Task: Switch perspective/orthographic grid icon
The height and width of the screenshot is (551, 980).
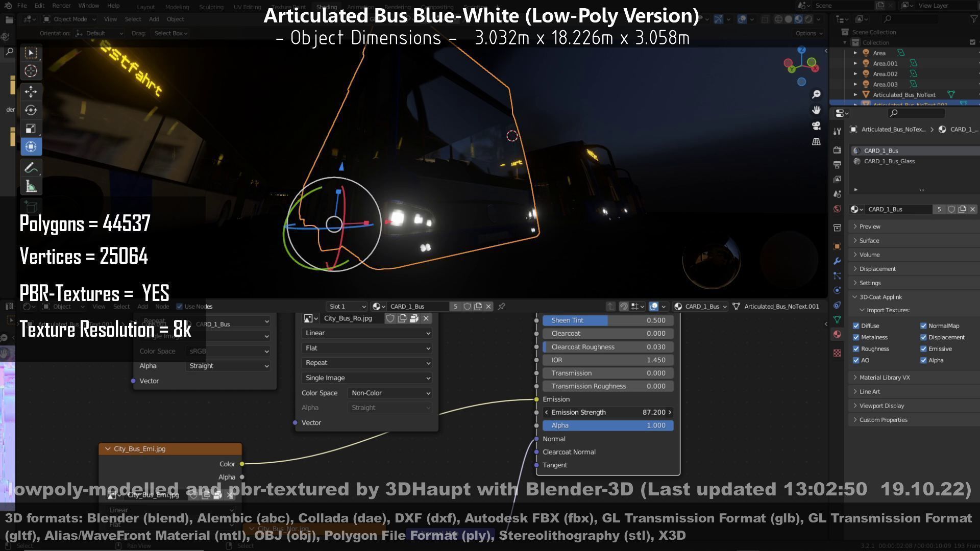Action: point(817,142)
